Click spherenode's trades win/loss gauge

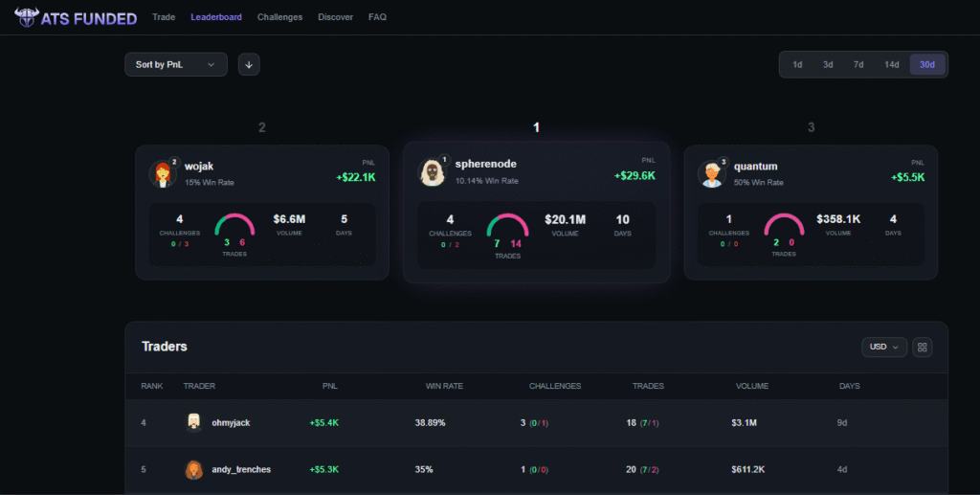[x=507, y=230]
